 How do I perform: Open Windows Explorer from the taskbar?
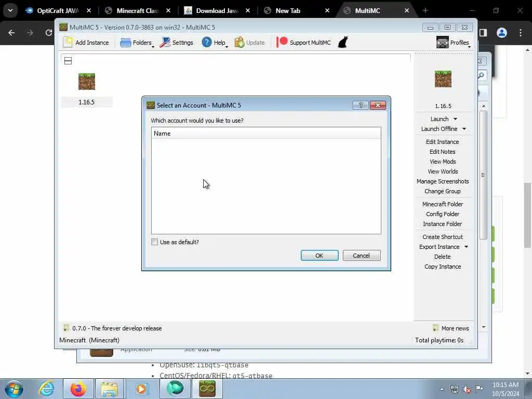[x=109, y=389]
